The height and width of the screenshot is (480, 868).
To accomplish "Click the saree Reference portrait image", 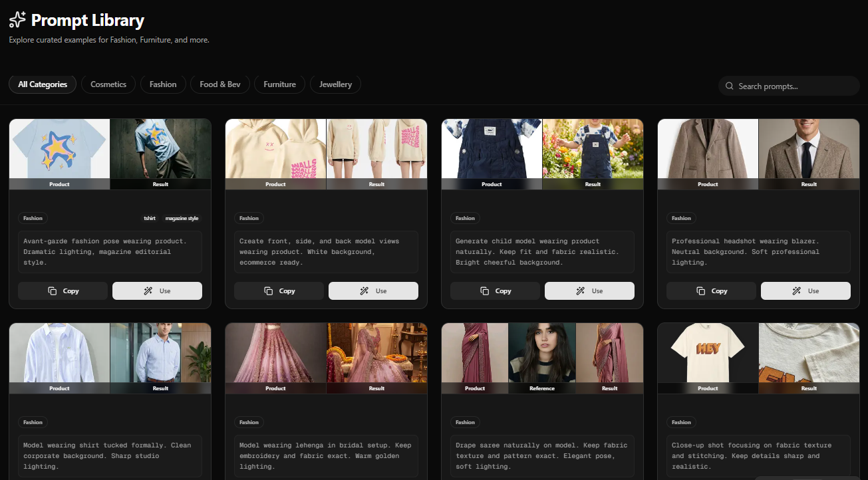I will click(542, 353).
